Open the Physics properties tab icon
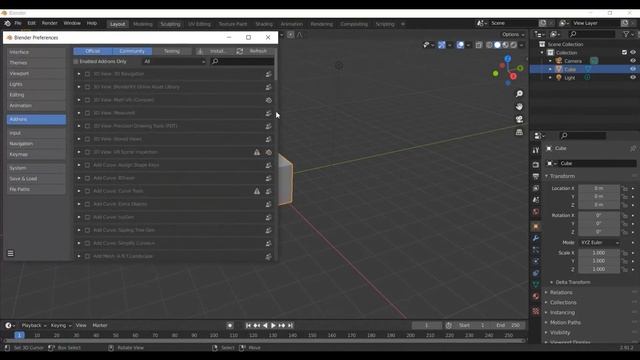 tap(536, 261)
